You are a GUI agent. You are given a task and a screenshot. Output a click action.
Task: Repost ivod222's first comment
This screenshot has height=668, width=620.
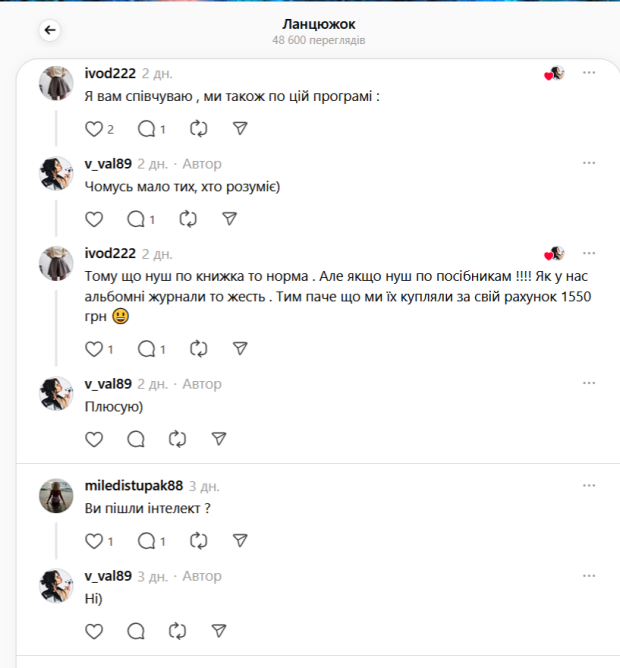199,129
